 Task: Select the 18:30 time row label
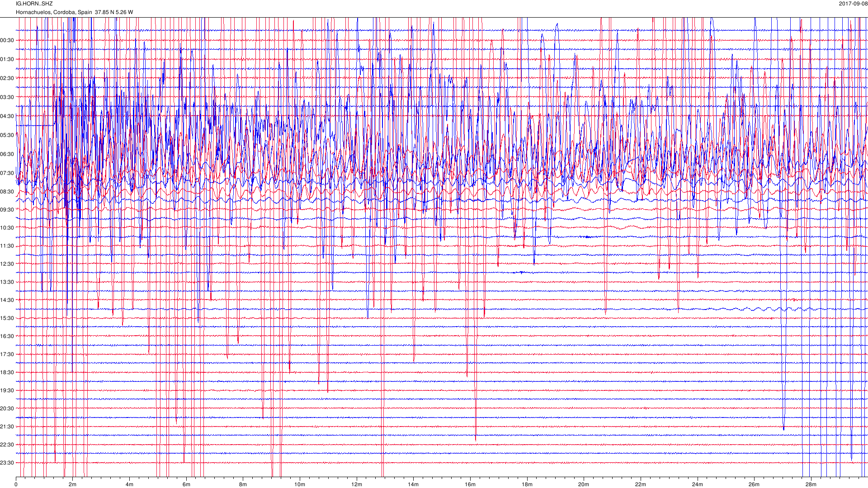tap(7, 372)
